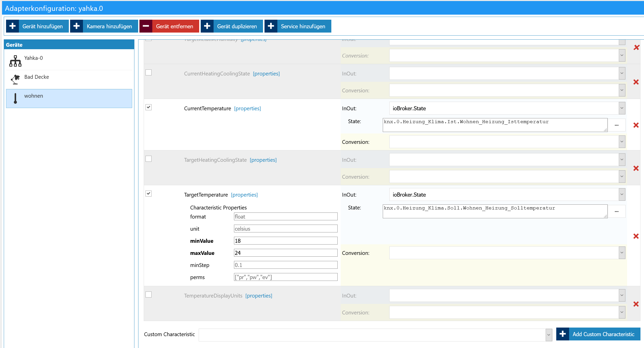The image size is (644, 348).
Task: Remove CurrentTemperature with its red X
Action: pyautogui.click(x=636, y=125)
